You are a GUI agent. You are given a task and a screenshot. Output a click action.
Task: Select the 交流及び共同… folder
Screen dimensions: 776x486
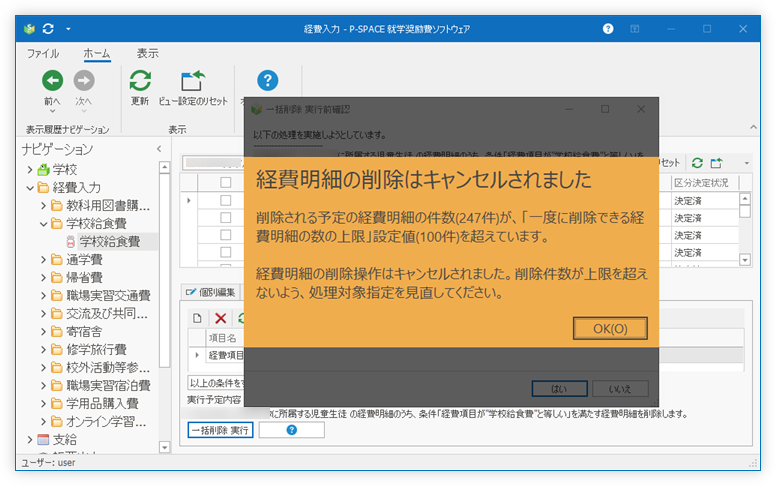coord(107,313)
